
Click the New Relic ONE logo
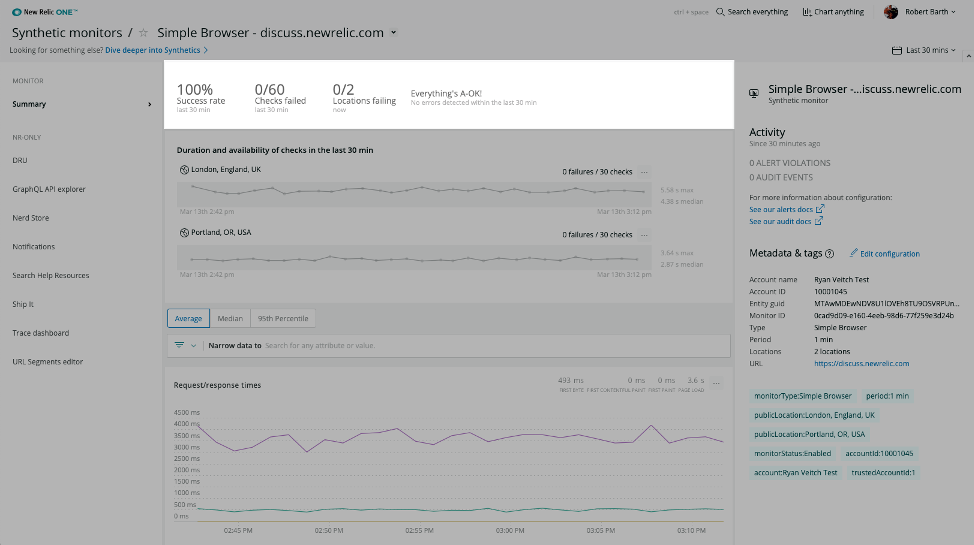click(45, 12)
